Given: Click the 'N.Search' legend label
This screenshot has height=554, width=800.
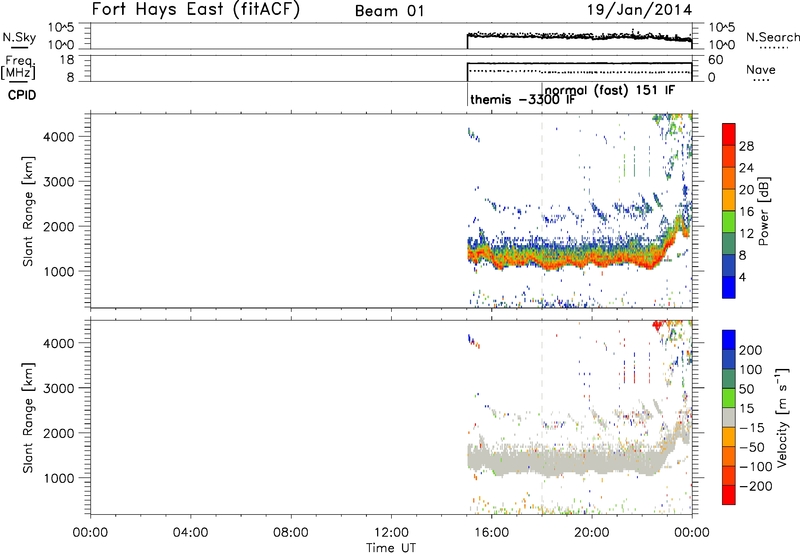Looking at the screenshot, I should pos(773,37).
